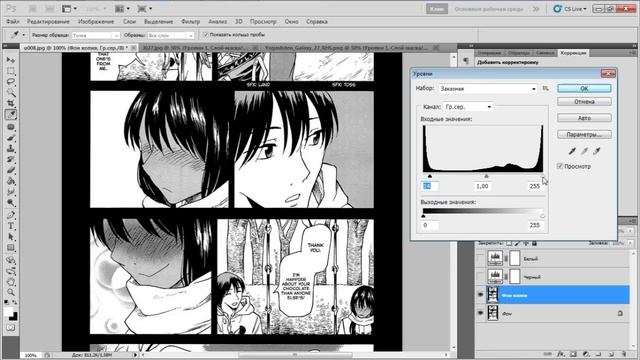This screenshot has width=640, height=360.
Task: Toggle lock all layer attributes
Action: [x=534, y=243]
